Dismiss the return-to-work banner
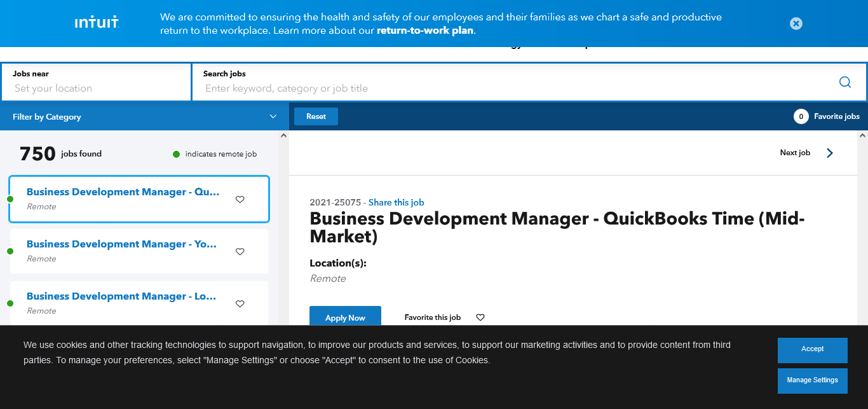This screenshot has height=409, width=868. coord(796,24)
